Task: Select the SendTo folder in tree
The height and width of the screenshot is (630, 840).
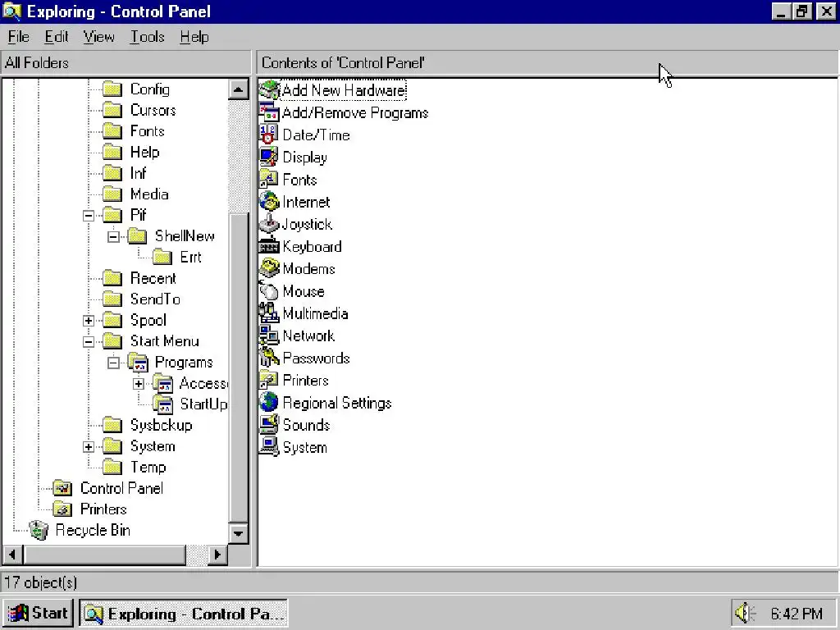Action: pyautogui.click(x=155, y=299)
